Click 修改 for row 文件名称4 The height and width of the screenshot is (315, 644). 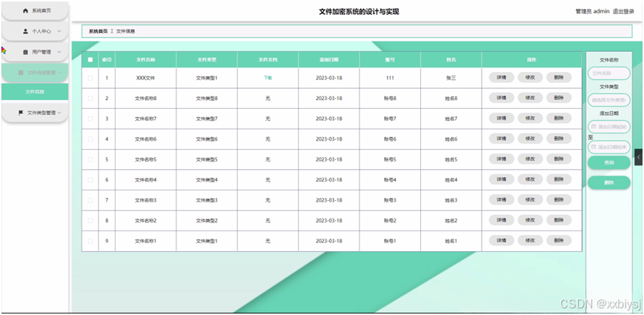point(530,179)
